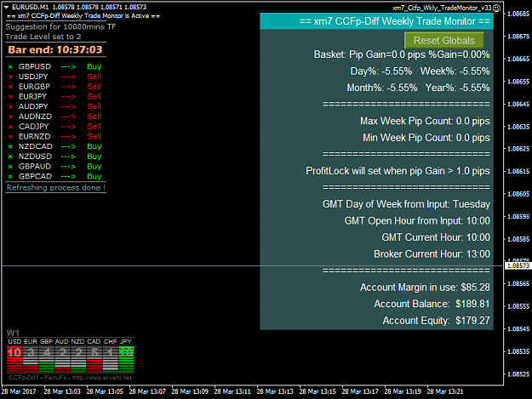532x399 pixels.
Task: Select the USDJPY pair label
Action: pos(33,77)
